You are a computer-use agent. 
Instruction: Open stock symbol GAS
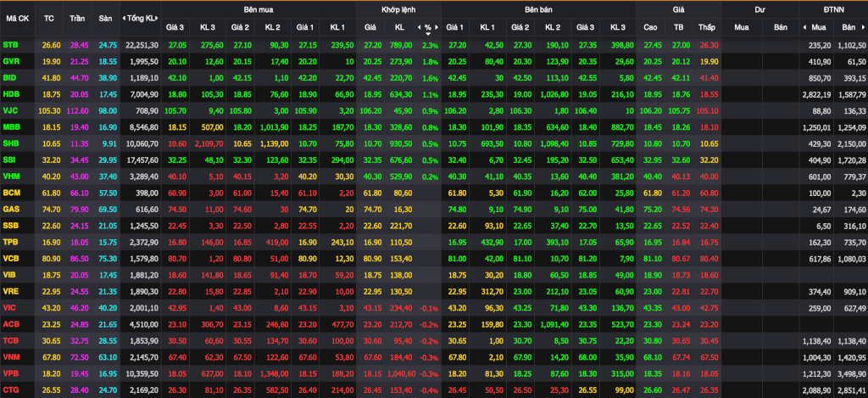pos(10,210)
